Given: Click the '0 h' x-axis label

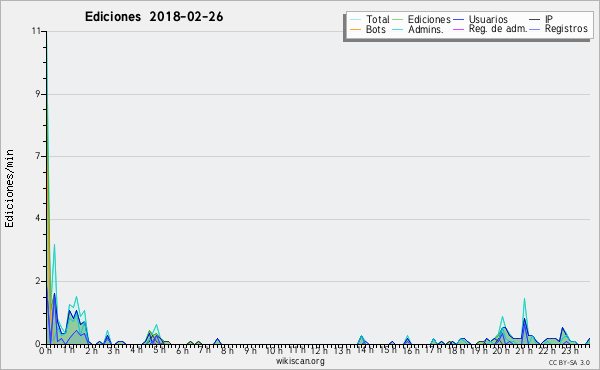Looking at the screenshot, I should click(46, 350).
